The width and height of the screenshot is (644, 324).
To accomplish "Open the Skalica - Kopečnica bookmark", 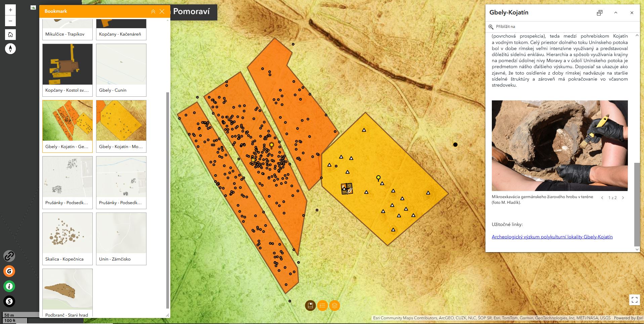I will point(68,239).
